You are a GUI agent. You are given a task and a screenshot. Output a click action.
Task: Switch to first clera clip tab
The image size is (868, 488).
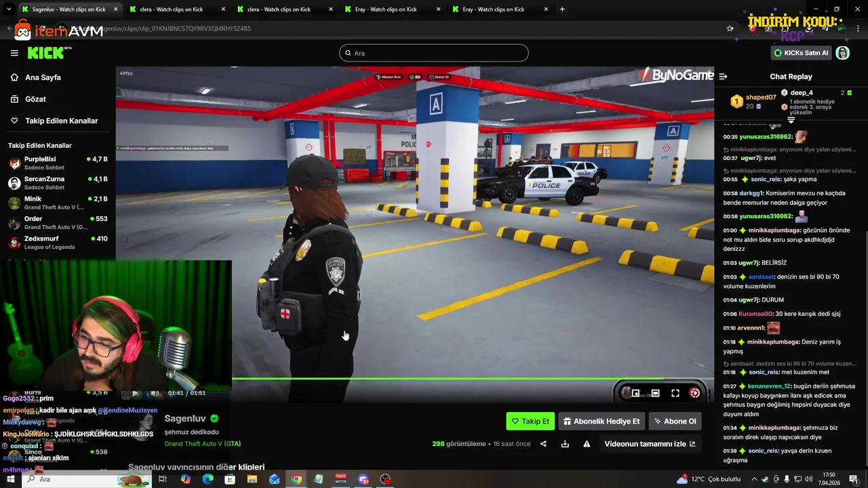click(x=176, y=9)
